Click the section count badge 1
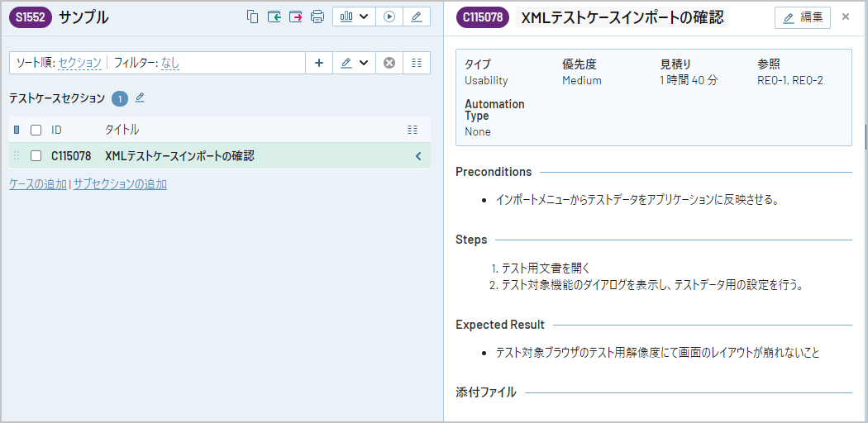Image resolution: width=868 pixels, height=423 pixels. pyautogui.click(x=120, y=98)
